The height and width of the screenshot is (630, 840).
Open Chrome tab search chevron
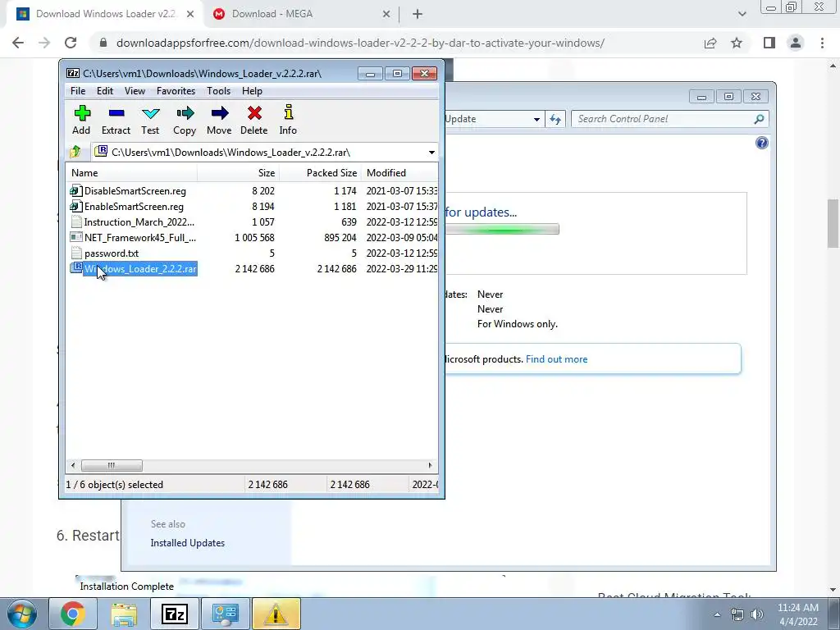742,14
